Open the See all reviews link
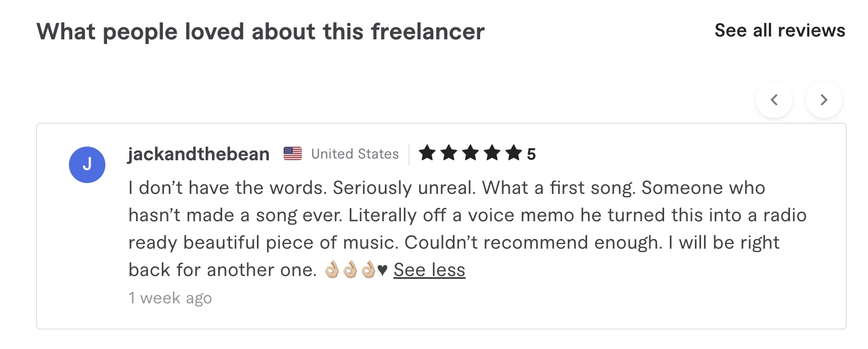868x349 pixels. coord(779,30)
